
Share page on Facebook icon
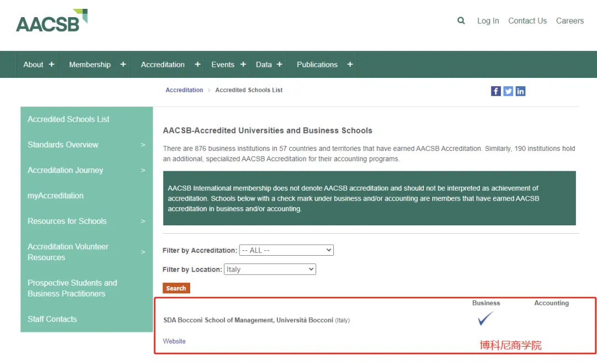496,91
